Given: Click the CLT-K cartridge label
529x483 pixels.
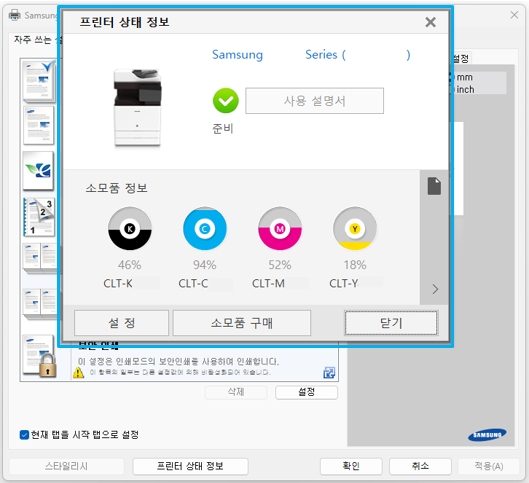Looking at the screenshot, I should 118,283.
